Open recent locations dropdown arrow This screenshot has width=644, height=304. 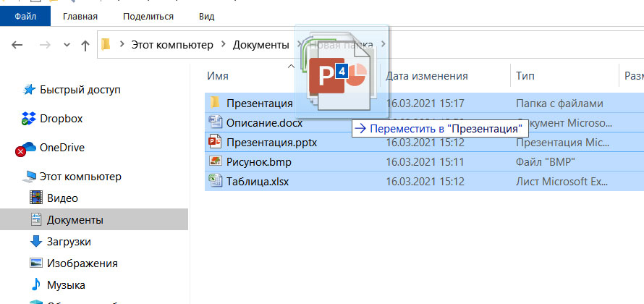67,45
